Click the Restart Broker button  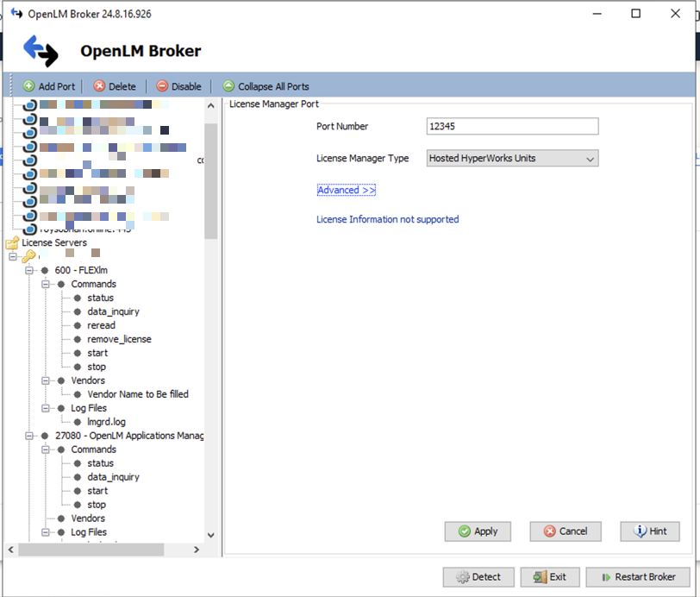tap(639, 577)
